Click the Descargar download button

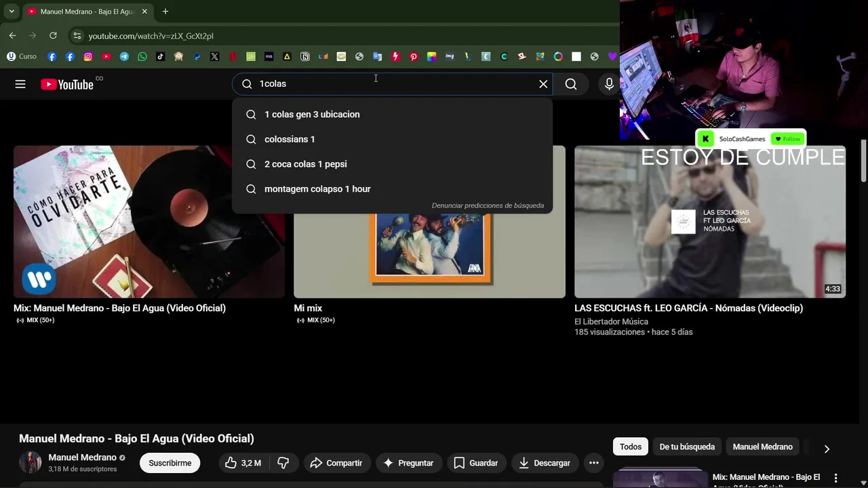click(545, 463)
